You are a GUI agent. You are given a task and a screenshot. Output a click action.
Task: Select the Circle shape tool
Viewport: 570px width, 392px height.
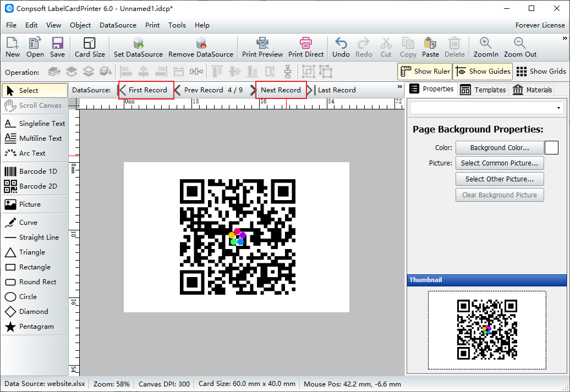point(35,297)
